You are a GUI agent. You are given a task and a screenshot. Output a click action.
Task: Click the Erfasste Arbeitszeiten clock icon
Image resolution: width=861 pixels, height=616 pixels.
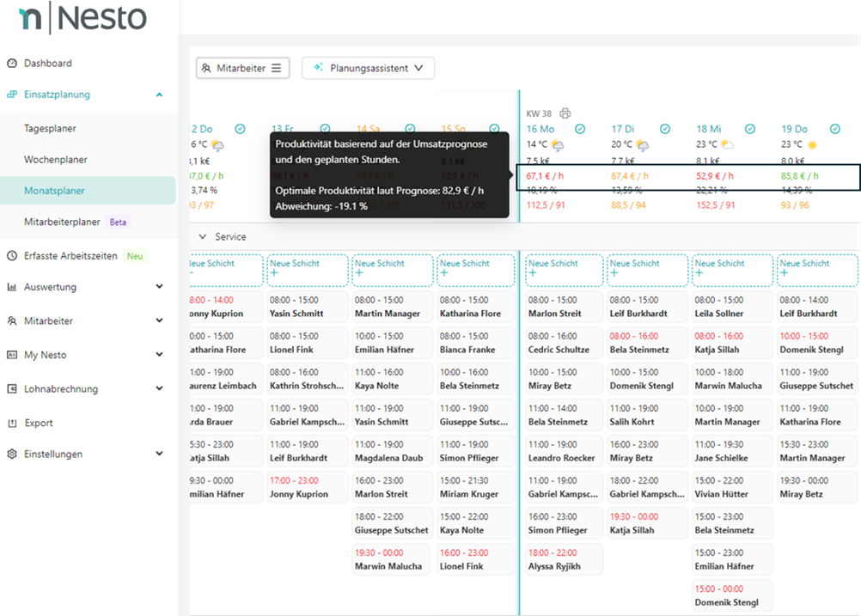click(x=12, y=256)
